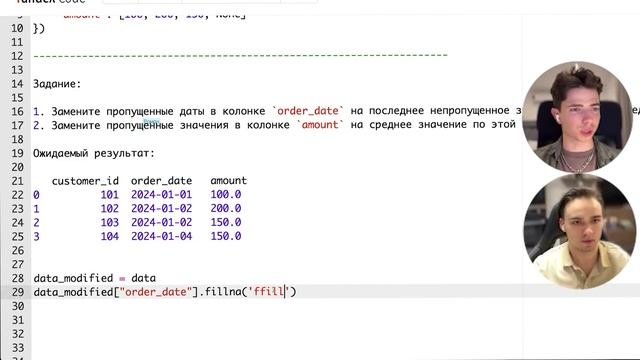
Task: Click the 'amount' header on line 21
Action: [x=229, y=181]
